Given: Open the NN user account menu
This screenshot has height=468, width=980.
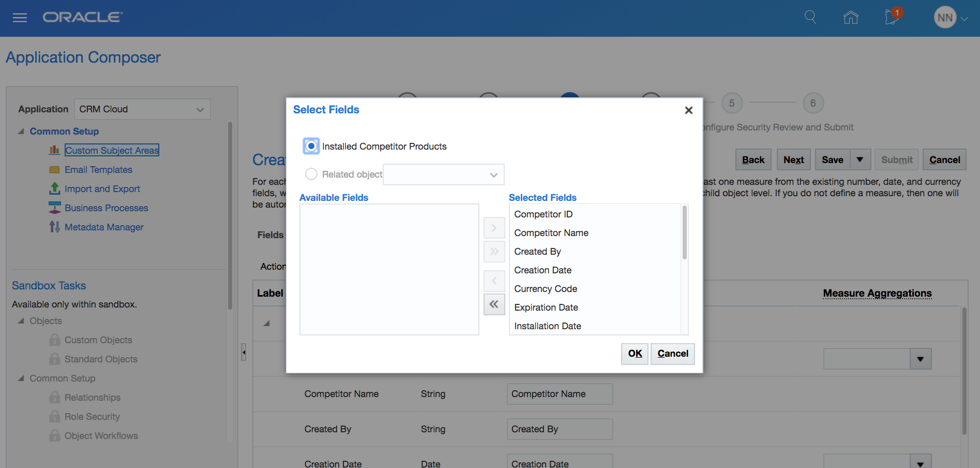Looking at the screenshot, I should (x=951, y=18).
